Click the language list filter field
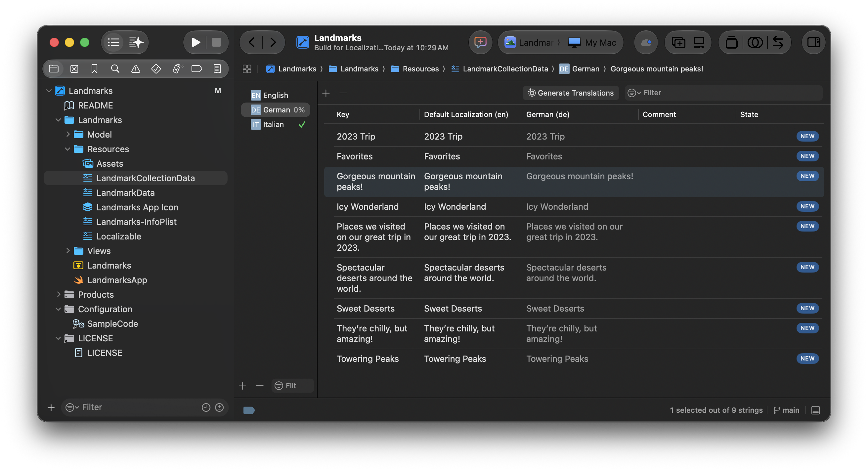This screenshot has width=868, height=471. tap(292, 385)
